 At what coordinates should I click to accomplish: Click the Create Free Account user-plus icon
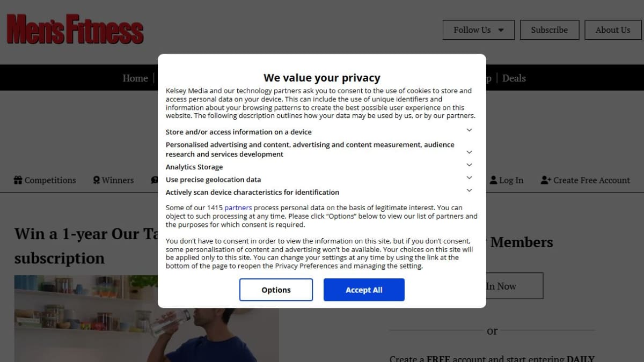[x=546, y=180]
